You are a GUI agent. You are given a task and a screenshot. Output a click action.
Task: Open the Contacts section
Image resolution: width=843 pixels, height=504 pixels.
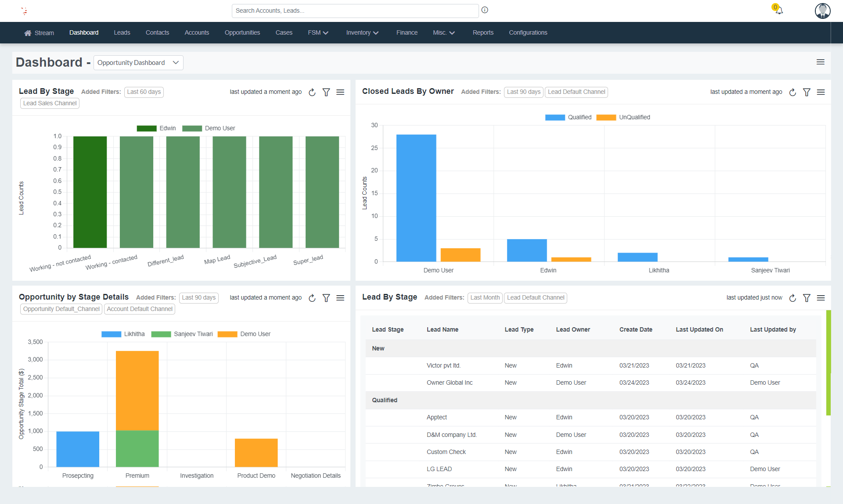tap(157, 32)
